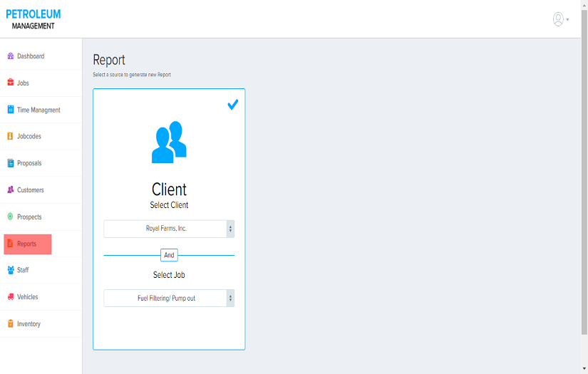The image size is (588, 374).
Task: Click the Reports file icon
Action: click(x=10, y=244)
